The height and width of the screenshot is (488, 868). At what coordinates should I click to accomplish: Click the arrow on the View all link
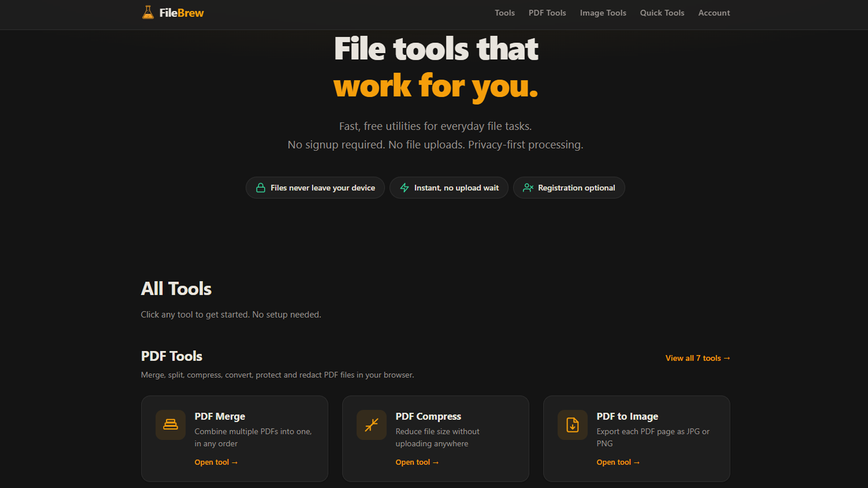pyautogui.click(x=726, y=358)
